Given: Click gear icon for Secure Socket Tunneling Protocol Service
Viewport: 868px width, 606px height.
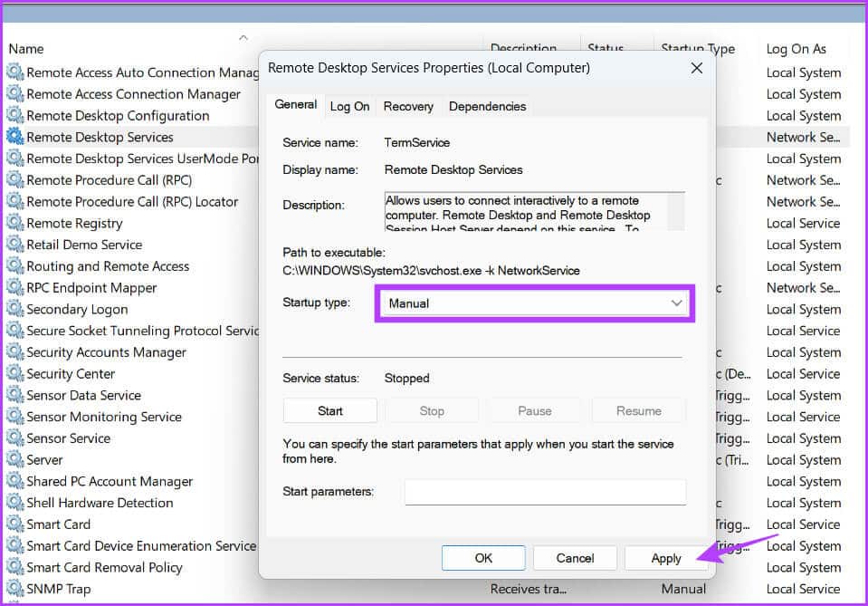Looking at the screenshot, I should 15,331.
